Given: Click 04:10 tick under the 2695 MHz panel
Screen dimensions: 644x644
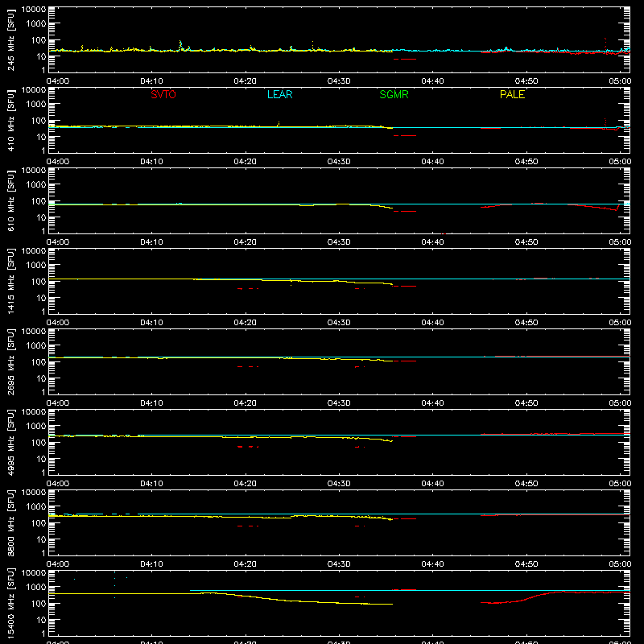Looking at the screenshot, I should tap(151, 403).
